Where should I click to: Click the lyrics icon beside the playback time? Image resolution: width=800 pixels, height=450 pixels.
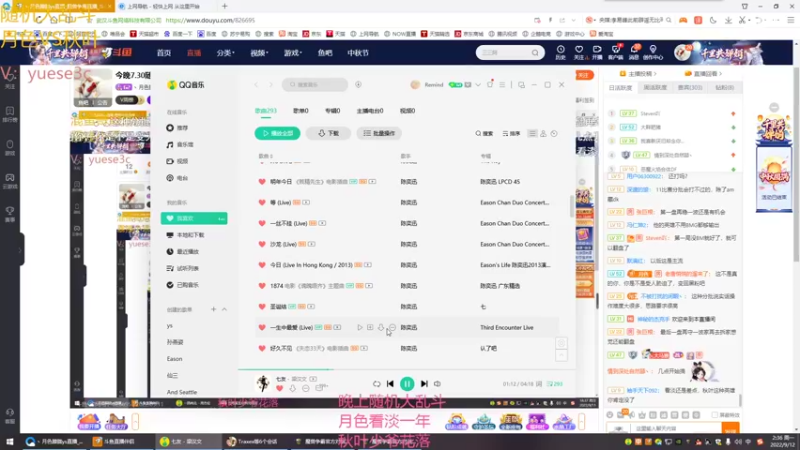point(539,384)
